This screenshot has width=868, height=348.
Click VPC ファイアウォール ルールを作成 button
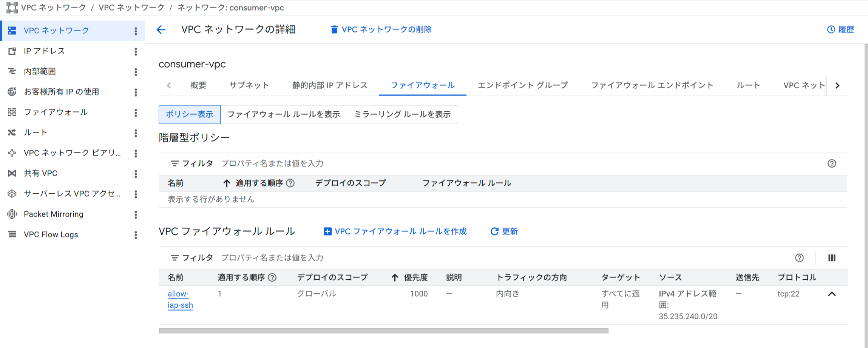[x=395, y=231]
